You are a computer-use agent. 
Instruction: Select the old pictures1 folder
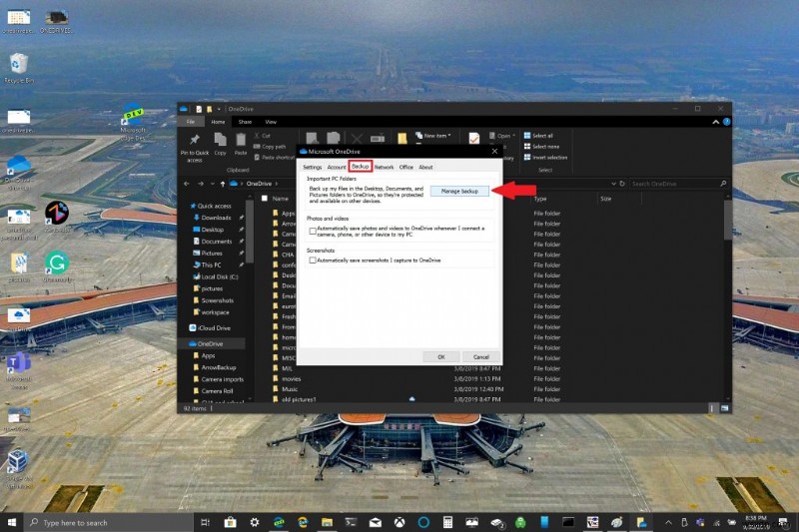click(299, 399)
